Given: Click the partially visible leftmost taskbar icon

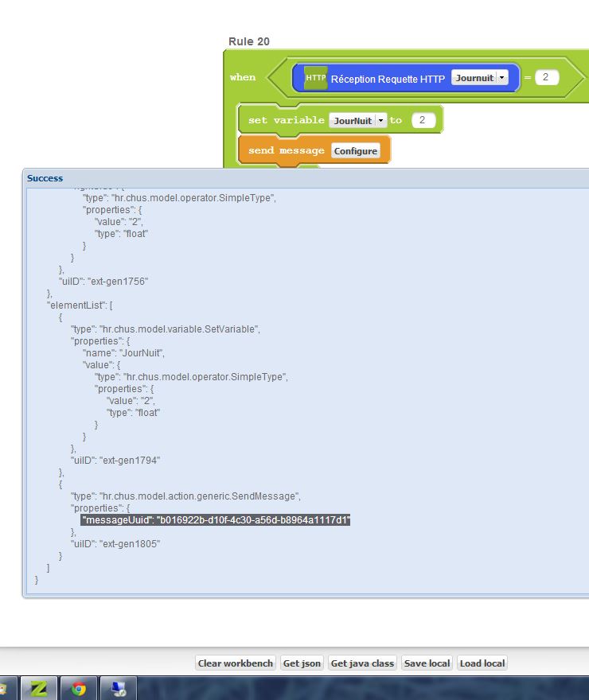Looking at the screenshot, I should pos(5,688).
